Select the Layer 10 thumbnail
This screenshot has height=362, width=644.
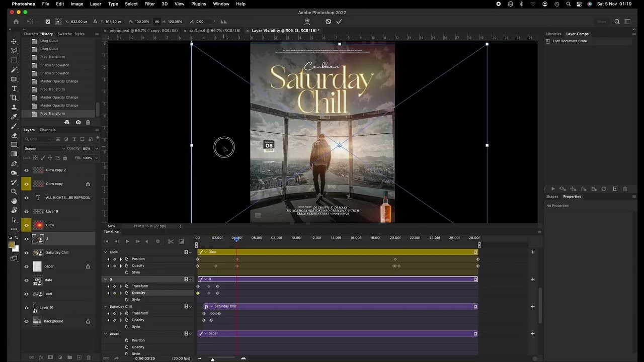(35, 307)
